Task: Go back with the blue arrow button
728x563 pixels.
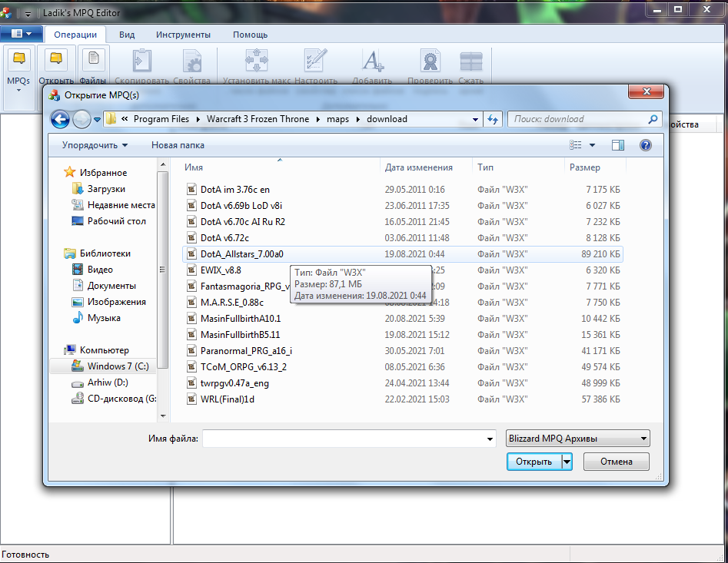Action: [x=61, y=119]
